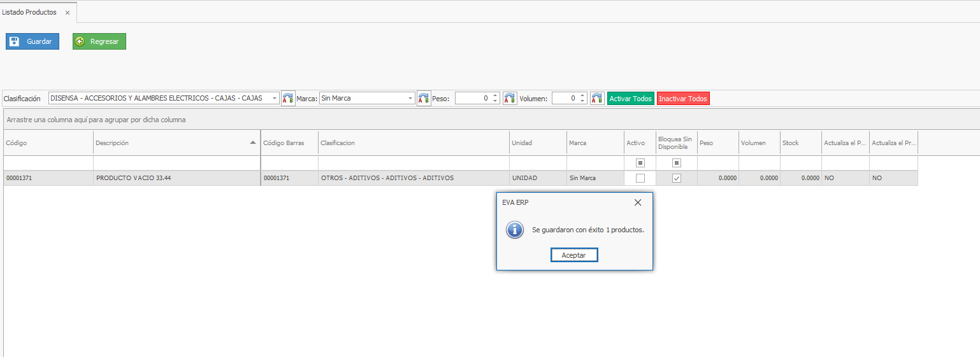Click the green Activar Todos button
This screenshot has height=357, width=980.
(630, 99)
